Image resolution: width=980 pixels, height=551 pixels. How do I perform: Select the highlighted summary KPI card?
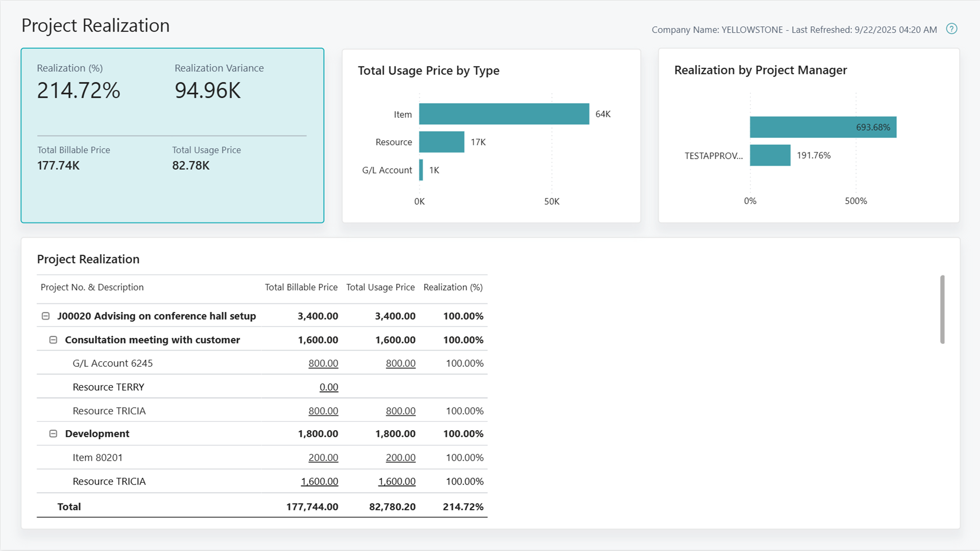tap(172, 135)
